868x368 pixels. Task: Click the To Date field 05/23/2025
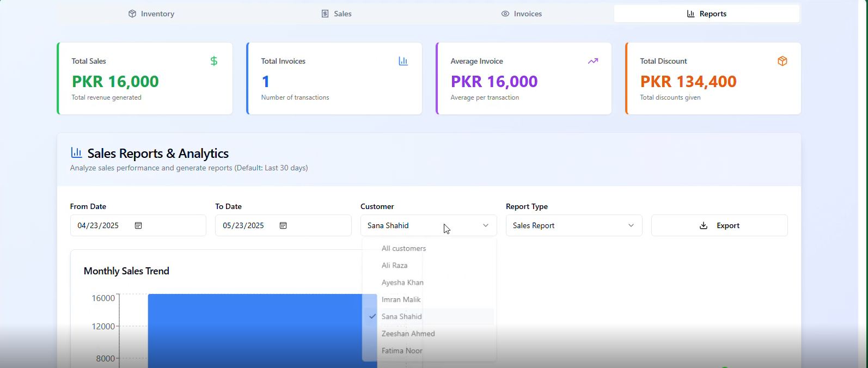click(x=283, y=225)
